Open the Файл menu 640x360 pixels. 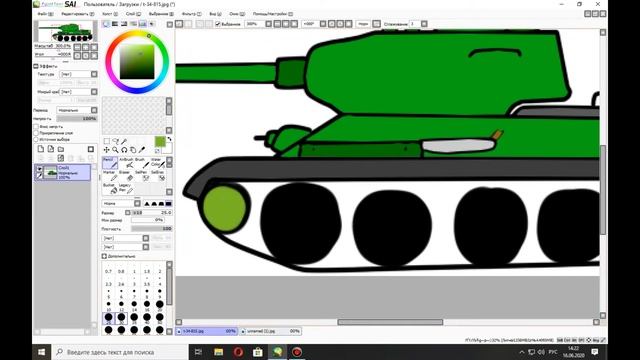(45, 14)
